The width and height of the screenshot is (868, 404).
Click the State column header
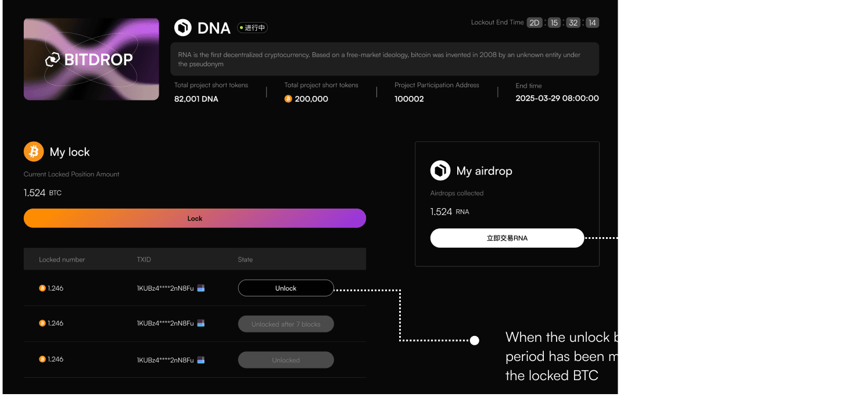coord(245,259)
